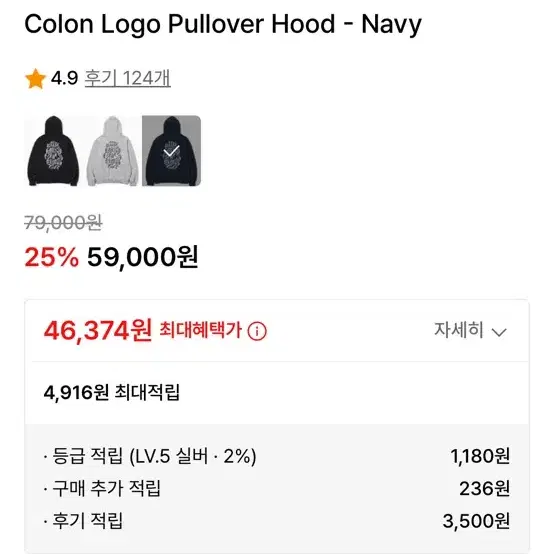Select the black hoodie color thumbnail

pyautogui.click(x=53, y=151)
